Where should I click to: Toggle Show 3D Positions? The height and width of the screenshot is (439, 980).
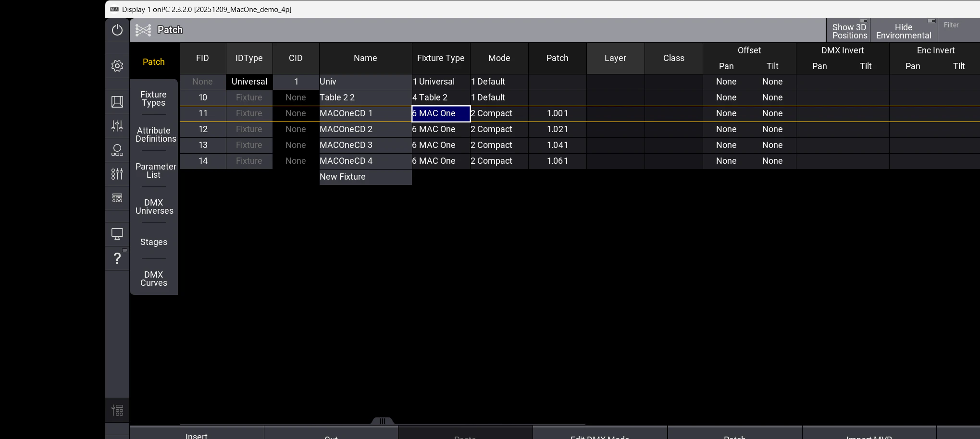(849, 31)
